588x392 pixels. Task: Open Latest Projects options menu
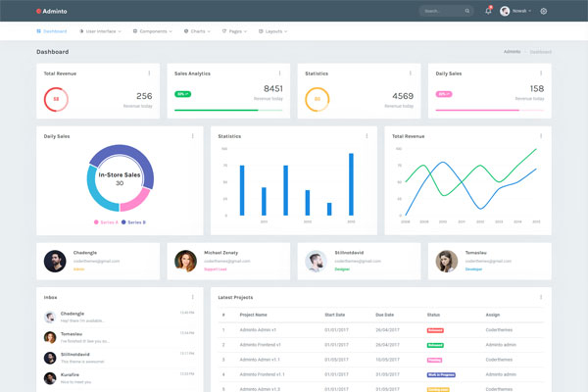point(540,296)
